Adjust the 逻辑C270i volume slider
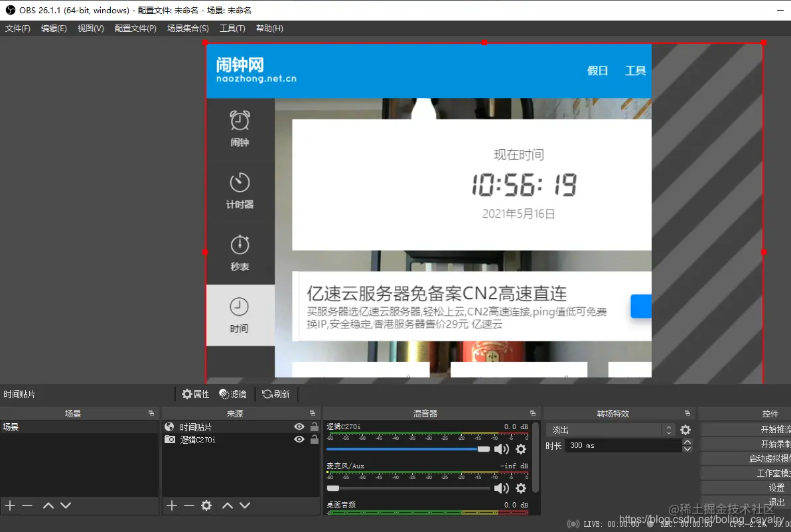This screenshot has height=532, width=791. tap(483, 448)
